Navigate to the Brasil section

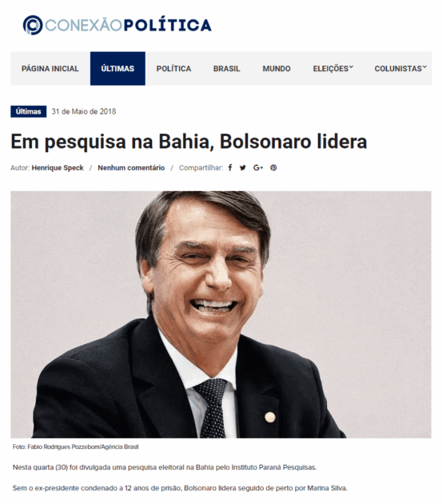tap(226, 69)
